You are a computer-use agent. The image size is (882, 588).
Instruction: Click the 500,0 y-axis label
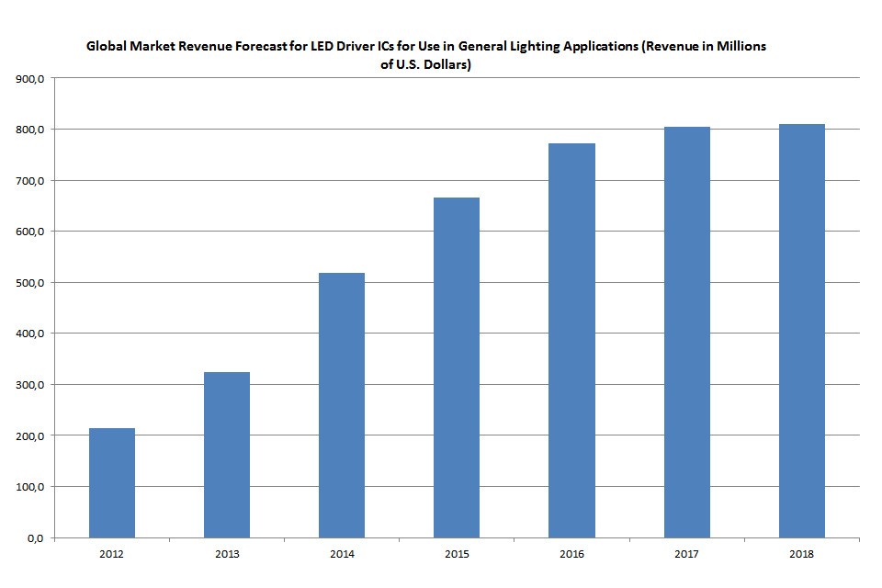pos(30,283)
